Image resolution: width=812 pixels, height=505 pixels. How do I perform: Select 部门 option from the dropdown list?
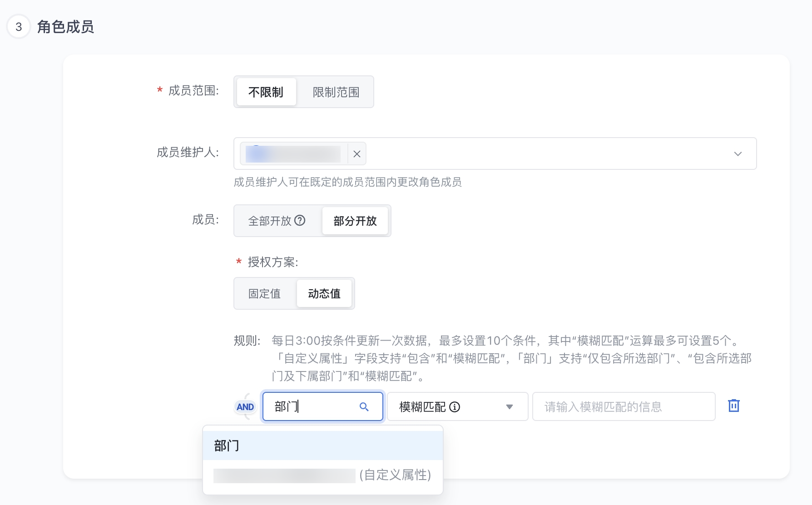click(x=322, y=446)
